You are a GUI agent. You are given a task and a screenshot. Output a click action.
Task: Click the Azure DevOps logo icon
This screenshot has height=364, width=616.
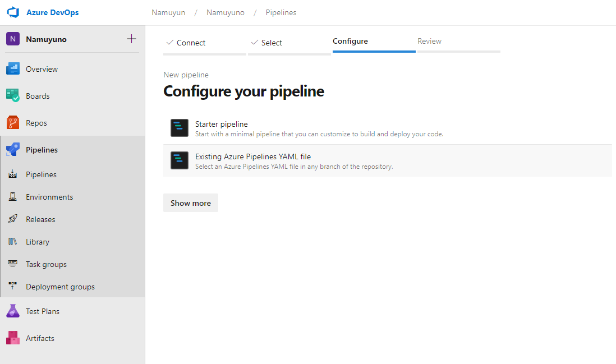point(13,12)
